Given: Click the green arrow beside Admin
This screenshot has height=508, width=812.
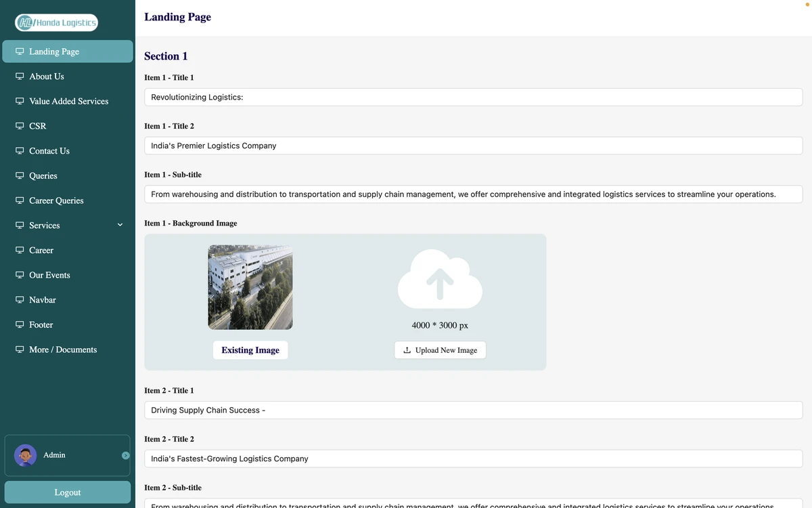Looking at the screenshot, I should pos(125,455).
